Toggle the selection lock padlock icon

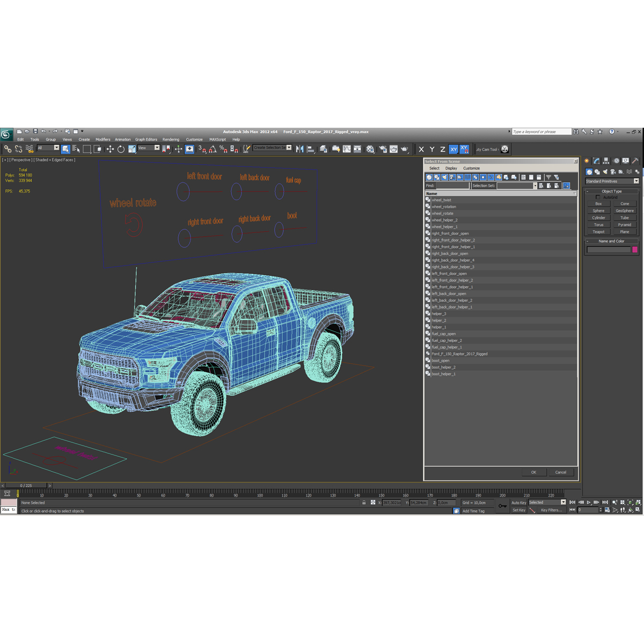[364, 503]
